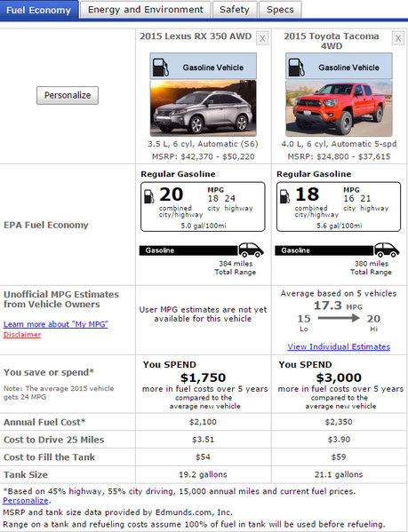Image resolution: width=408 pixels, height=532 pixels.
Task: Click the Tacoma gas pump Gasoline Vehicle icon
Action: [x=296, y=67]
